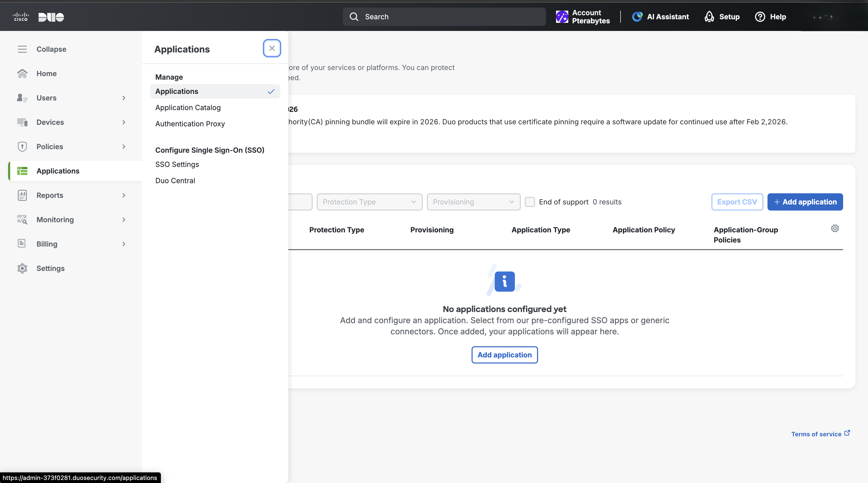Open Application Catalog
This screenshot has height=483, width=868.
tap(188, 108)
